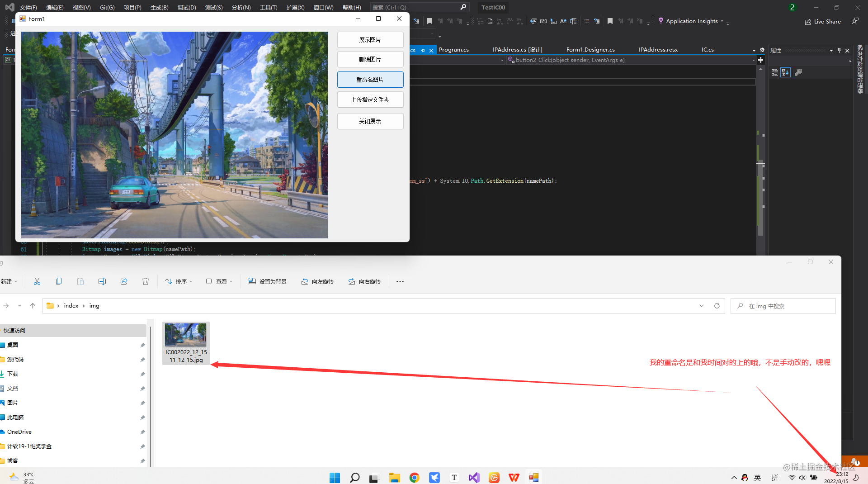Screen dimensions: 868x484
Task: Switch to the IPAddress.resx tab
Action: (658, 50)
